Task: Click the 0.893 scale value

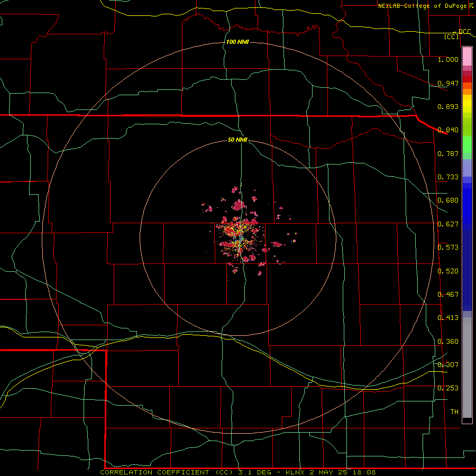Action: point(448,106)
